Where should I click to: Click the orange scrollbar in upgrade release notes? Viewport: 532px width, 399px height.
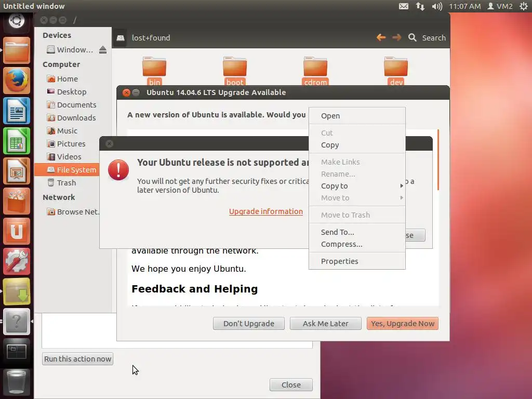click(438, 159)
